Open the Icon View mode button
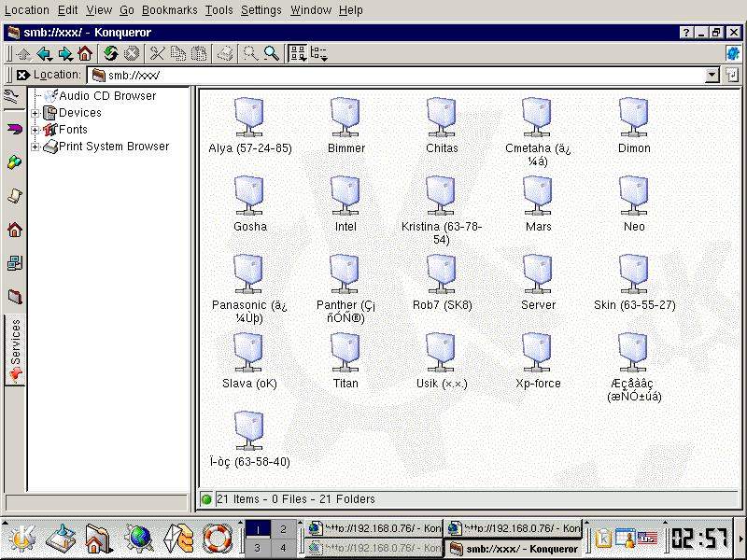Viewport: 747px width, 560px height. (297, 54)
